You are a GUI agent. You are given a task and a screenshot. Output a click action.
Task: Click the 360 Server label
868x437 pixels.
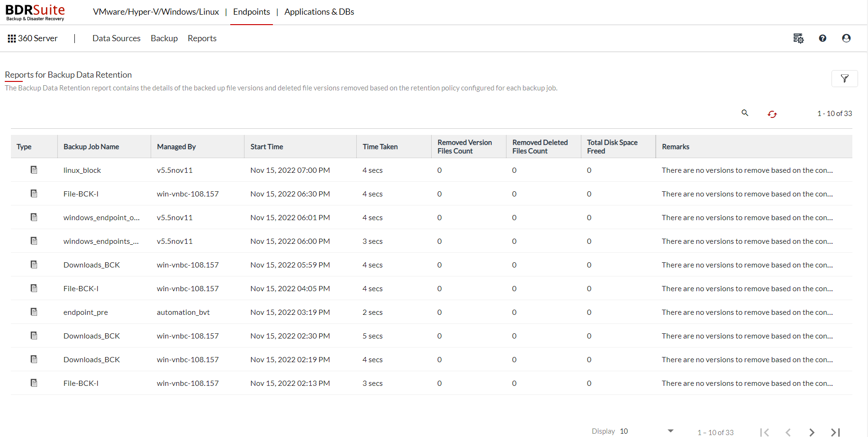[38, 38]
